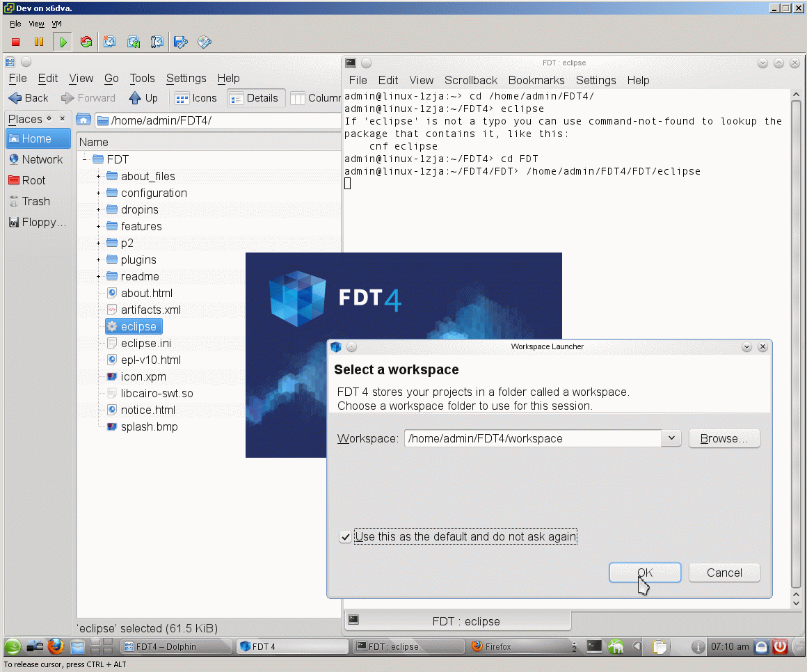Pause the VM using the orange pause icon
The width and height of the screenshot is (807, 672).
tap(38, 42)
